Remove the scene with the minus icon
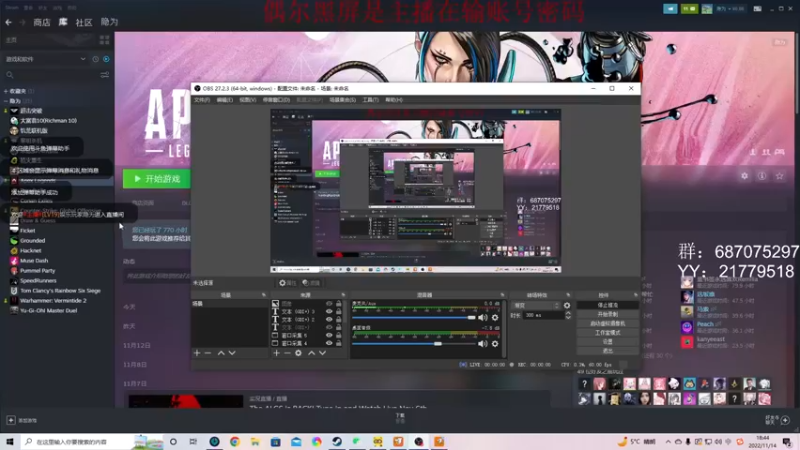The height and width of the screenshot is (450, 800). (x=208, y=353)
